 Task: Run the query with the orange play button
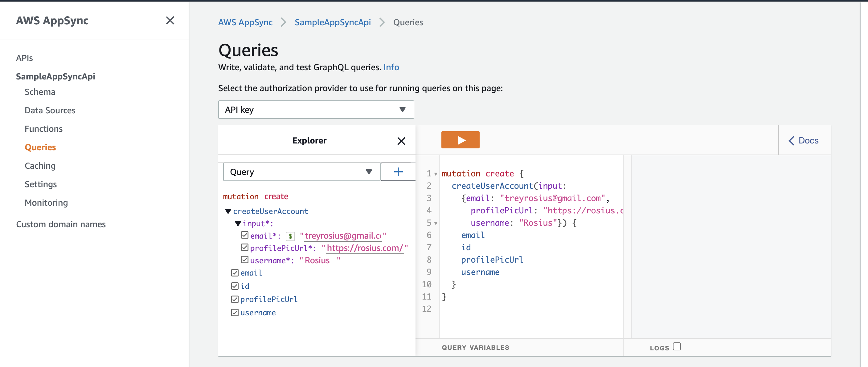[x=460, y=140]
